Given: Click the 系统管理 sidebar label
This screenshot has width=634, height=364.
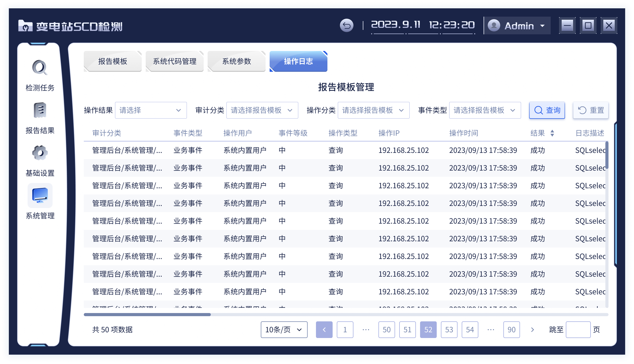Looking at the screenshot, I should coord(40,216).
